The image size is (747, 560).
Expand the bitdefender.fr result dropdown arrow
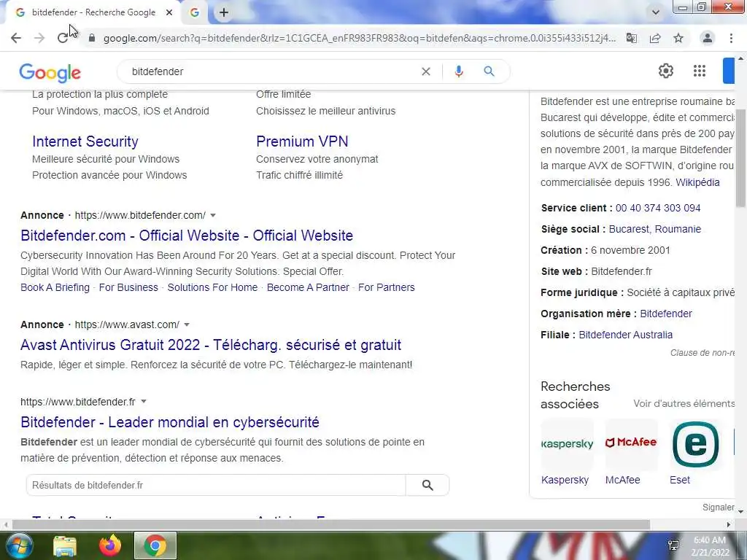[x=144, y=402]
